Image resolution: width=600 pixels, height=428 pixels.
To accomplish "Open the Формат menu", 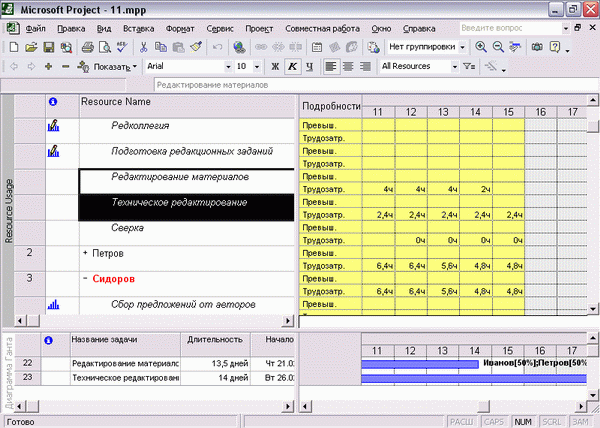I will (x=180, y=29).
